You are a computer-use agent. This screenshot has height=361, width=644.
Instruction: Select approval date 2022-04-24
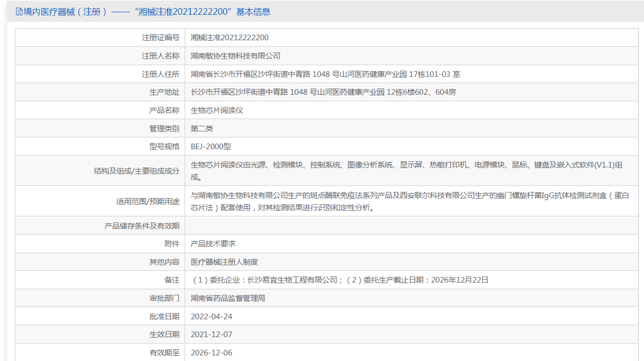(x=211, y=317)
